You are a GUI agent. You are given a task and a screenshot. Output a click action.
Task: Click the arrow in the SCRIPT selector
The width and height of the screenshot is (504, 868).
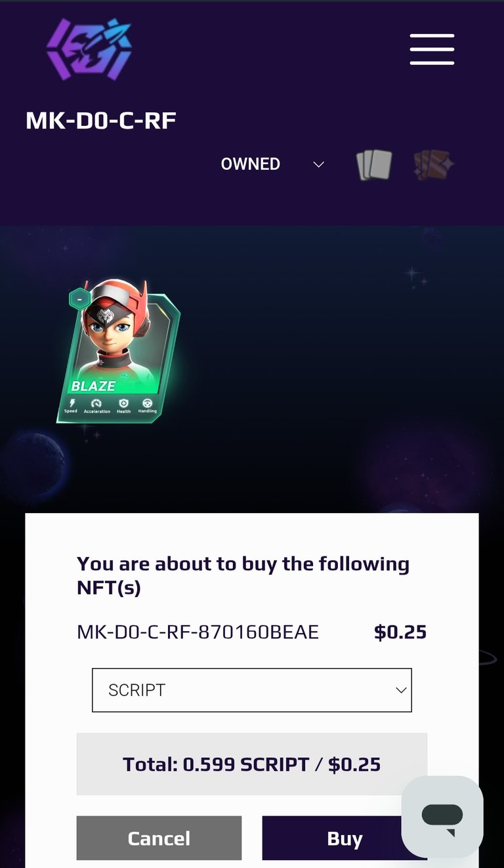coord(401,690)
